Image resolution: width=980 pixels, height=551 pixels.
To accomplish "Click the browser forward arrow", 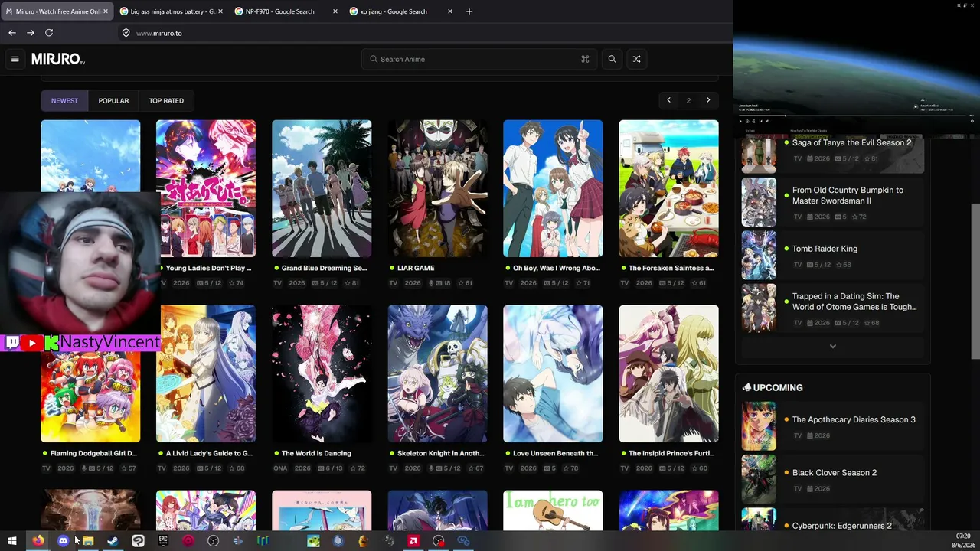I will (x=31, y=33).
